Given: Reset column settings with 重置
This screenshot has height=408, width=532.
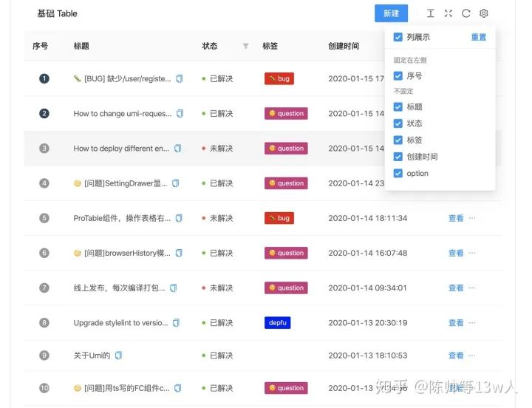Looking at the screenshot, I should (478, 37).
